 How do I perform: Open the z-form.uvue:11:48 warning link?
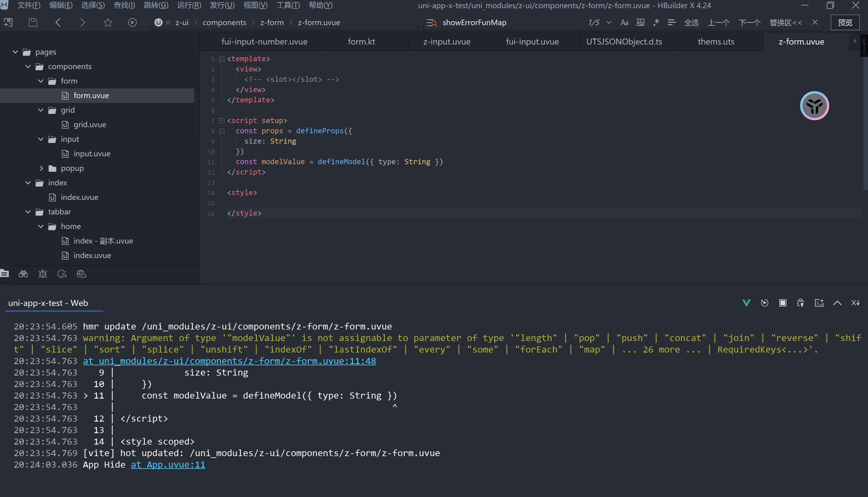[229, 361]
